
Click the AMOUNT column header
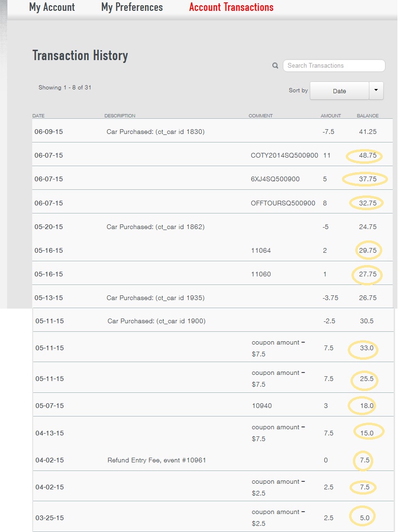click(x=331, y=116)
